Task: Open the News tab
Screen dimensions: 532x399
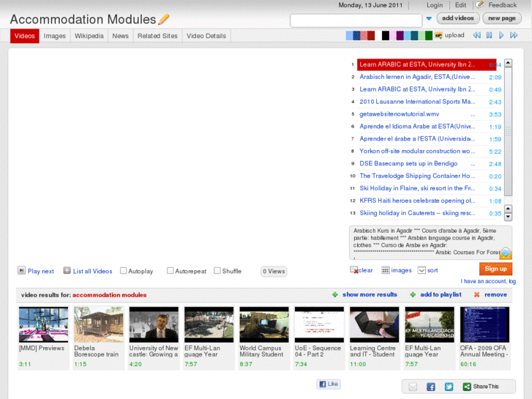Action: [121, 36]
